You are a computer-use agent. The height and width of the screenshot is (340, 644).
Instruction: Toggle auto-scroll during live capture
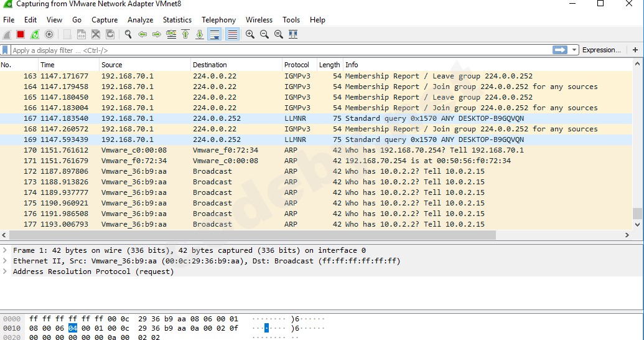(x=215, y=34)
